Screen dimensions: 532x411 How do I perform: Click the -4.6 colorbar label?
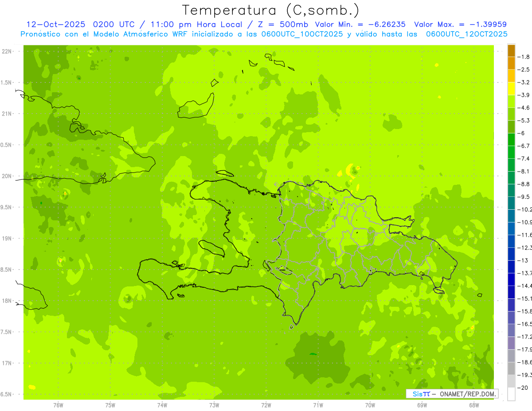tap(524, 108)
